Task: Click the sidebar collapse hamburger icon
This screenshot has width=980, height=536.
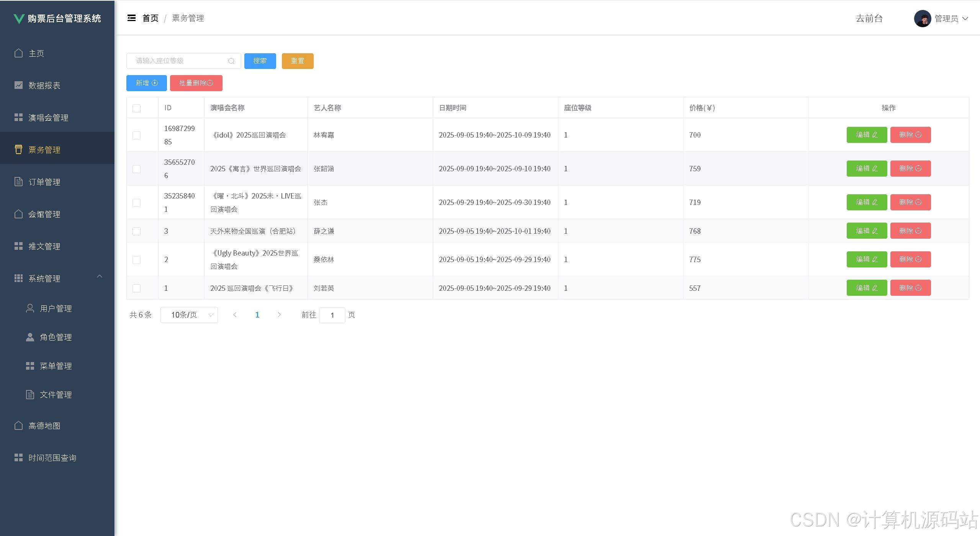Action: [x=131, y=18]
